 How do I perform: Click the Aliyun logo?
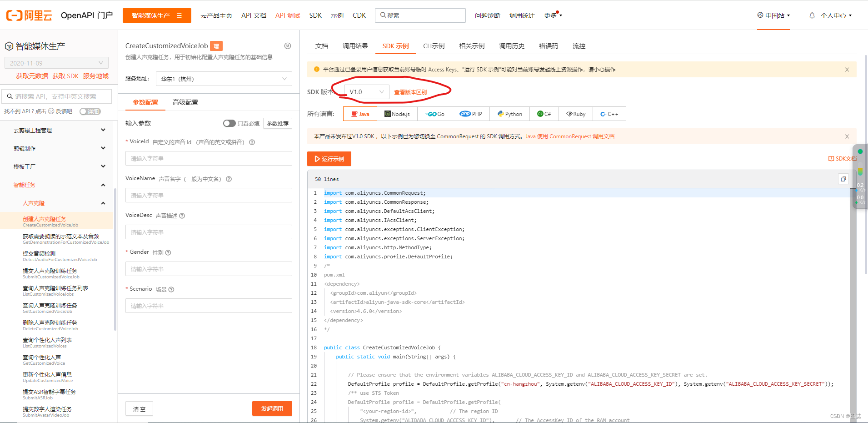point(29,15)
